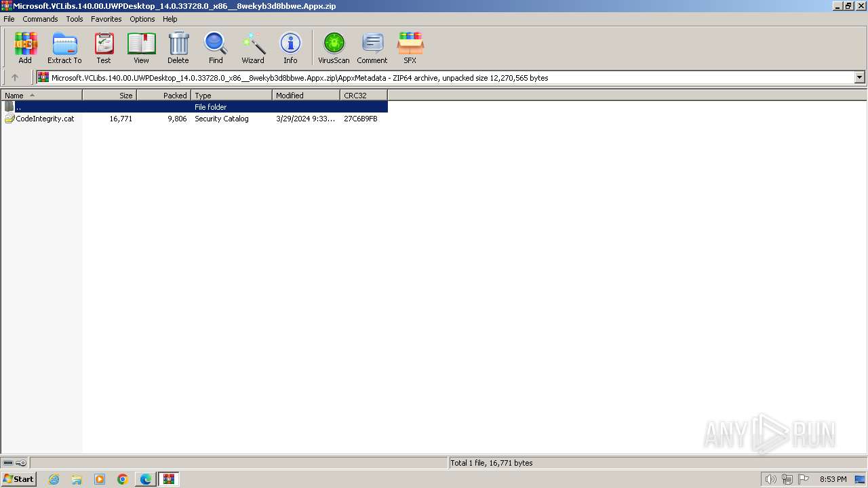This screenshot has height=488, width=868.
Task: Open the Tools menu
Action: pyautogui.click(x=75, y=19)
